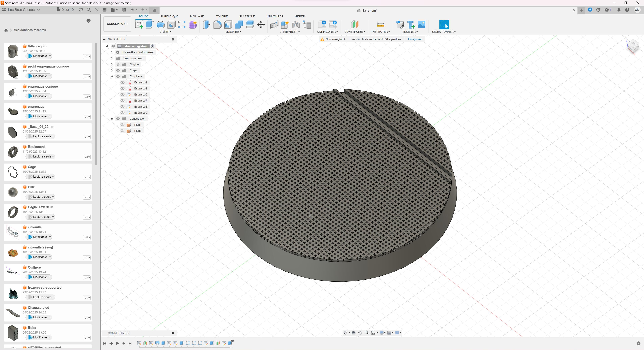Select the Revolve tool
Image resolution: width=644 pixels, height=350 pixels.
point(160,24)
